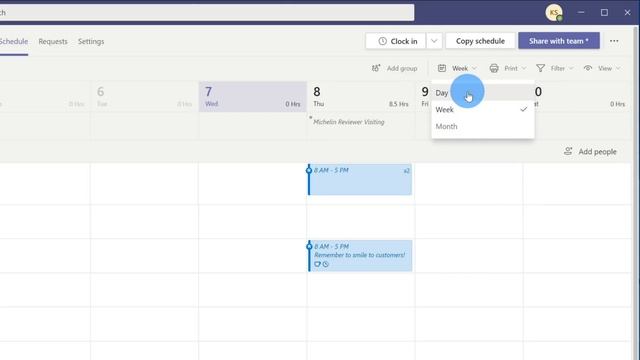Open the Michelin Reviewer Visiting note
Image resolution: width=640 pixels, height=360 pixels.
(349, 122)
